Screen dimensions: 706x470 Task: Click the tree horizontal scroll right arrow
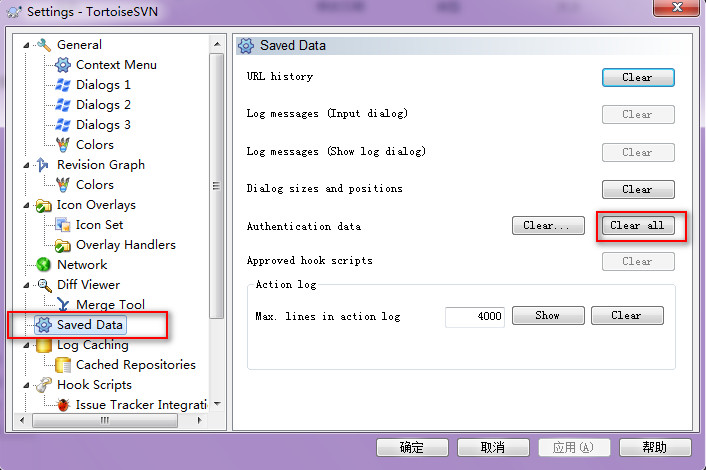point(200,420)
